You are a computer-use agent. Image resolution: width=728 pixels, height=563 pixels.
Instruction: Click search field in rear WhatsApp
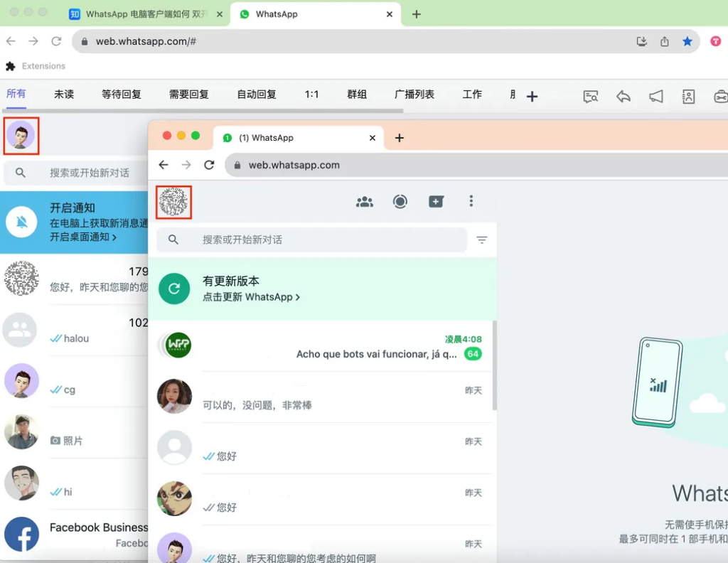click(75, 173)
